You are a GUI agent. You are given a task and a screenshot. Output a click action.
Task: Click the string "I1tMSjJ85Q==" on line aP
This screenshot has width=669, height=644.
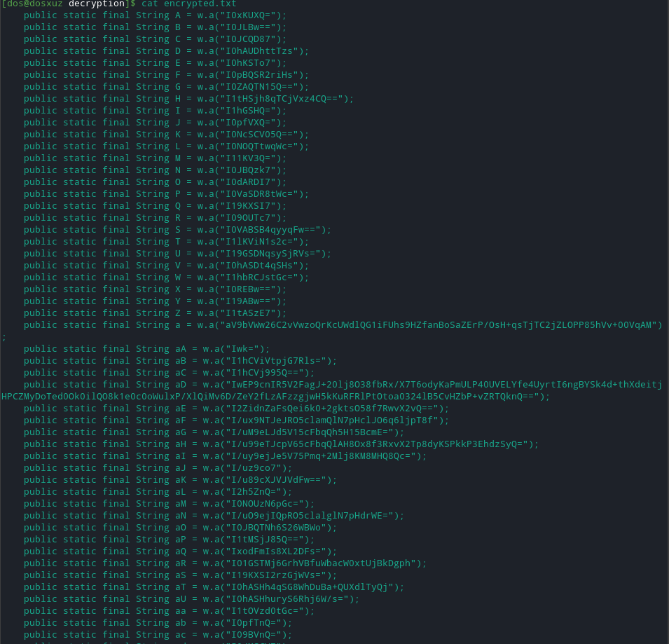265,540
